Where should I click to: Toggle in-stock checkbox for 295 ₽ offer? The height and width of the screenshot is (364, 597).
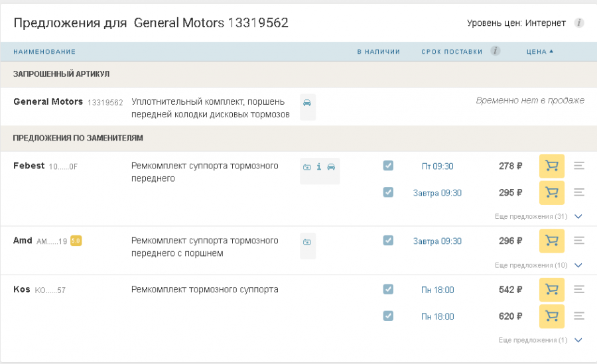388,192
